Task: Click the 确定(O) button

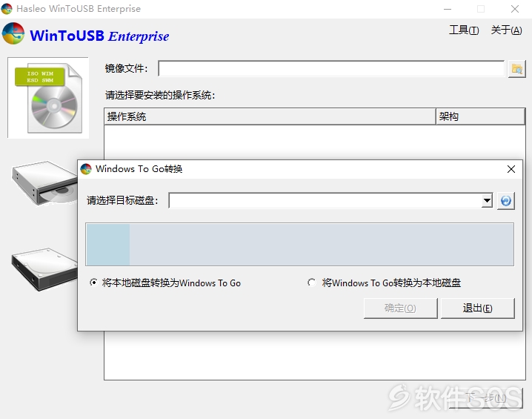Action: 400,309
